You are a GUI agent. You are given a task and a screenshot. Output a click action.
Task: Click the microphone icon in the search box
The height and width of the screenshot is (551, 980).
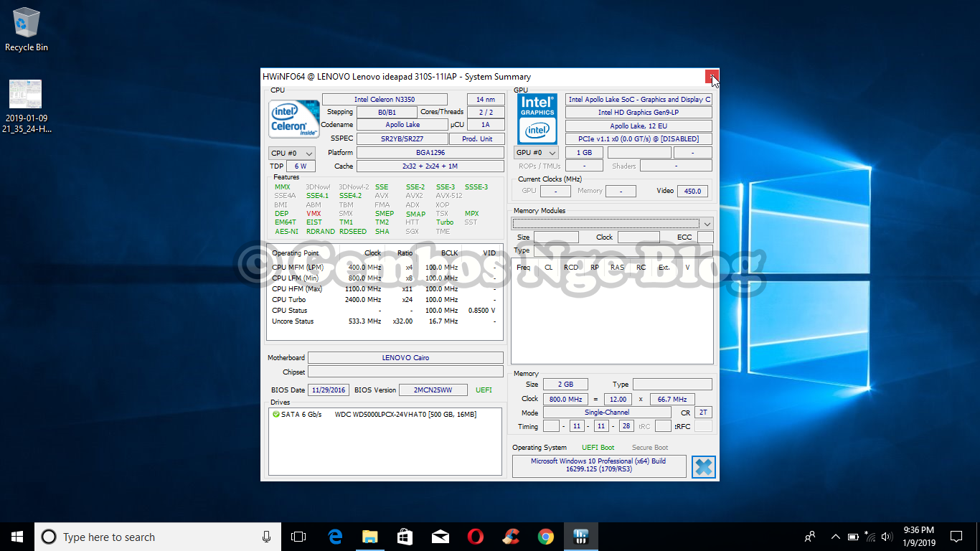pos(266,537)
